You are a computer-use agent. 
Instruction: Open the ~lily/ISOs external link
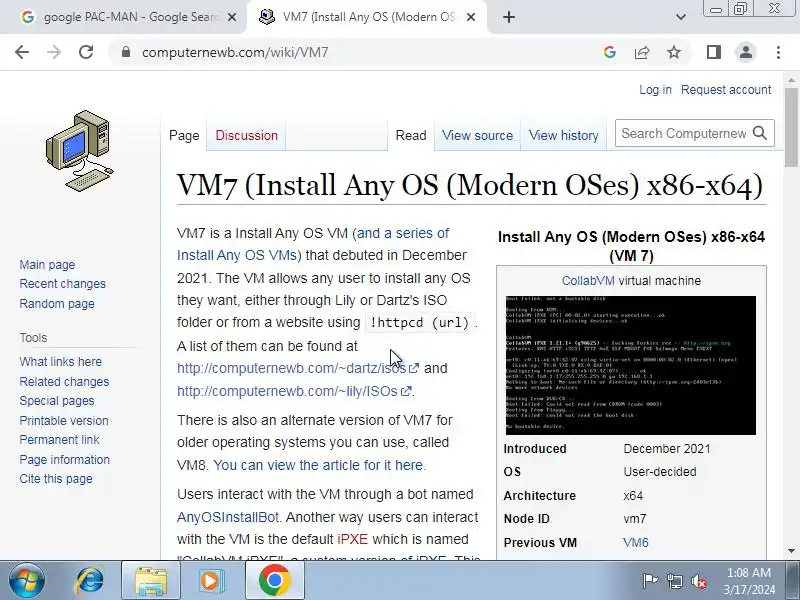click(x=294, y=391)
